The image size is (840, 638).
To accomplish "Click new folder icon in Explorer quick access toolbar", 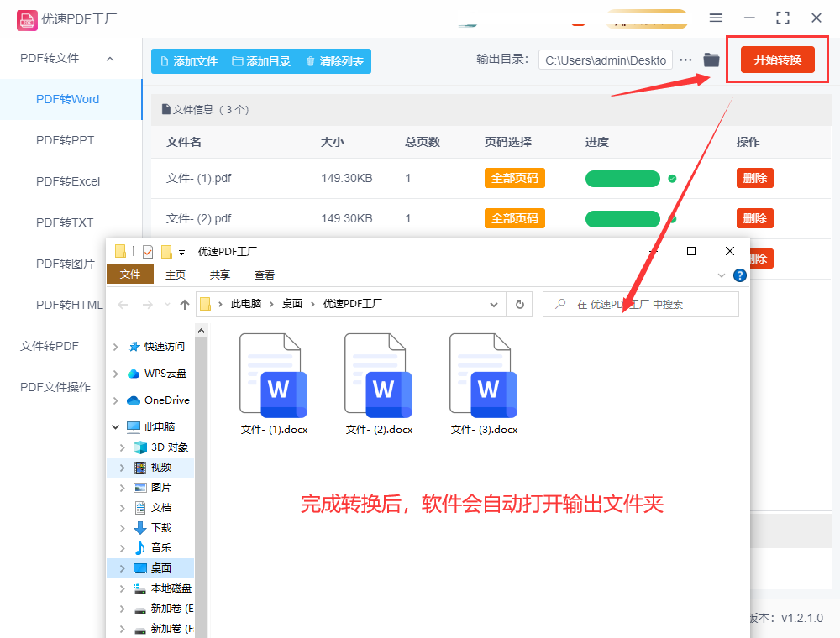I will coord(166,252).
